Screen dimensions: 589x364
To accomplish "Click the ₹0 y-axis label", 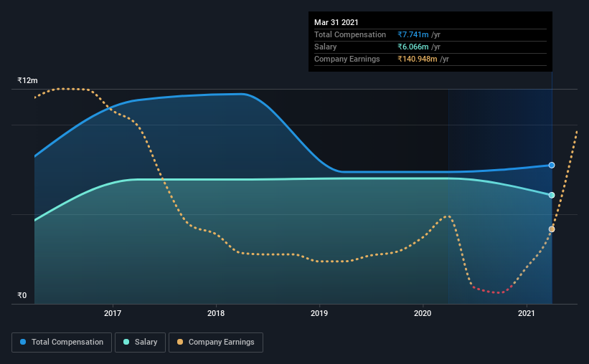I will (22, 295).
